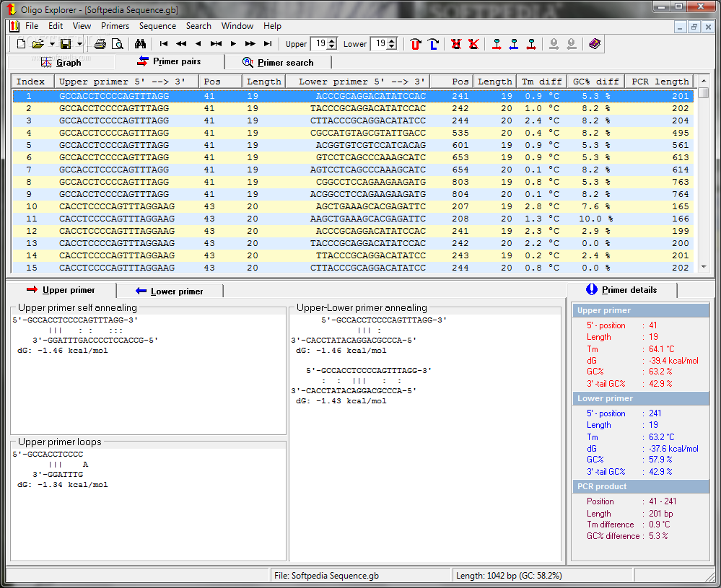Click the fast rewind double-arrow button
Image resolution: width=721 pixels, height=588 pixels.
(x=181, y=44)
